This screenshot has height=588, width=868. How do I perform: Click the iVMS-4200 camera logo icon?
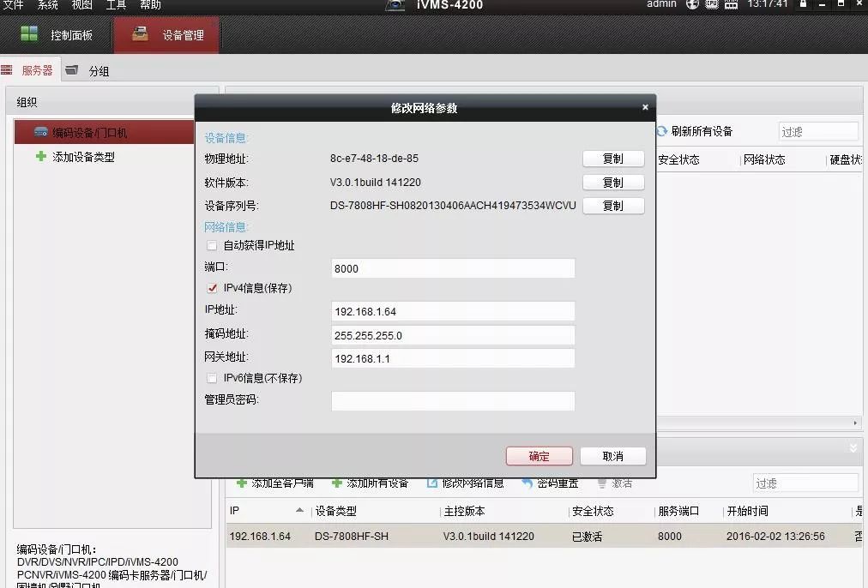pyautogui.click(x=395, y=5)
